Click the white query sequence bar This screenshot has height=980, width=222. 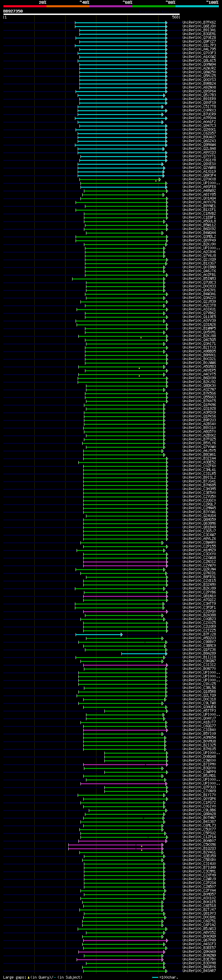coord(92,15)
